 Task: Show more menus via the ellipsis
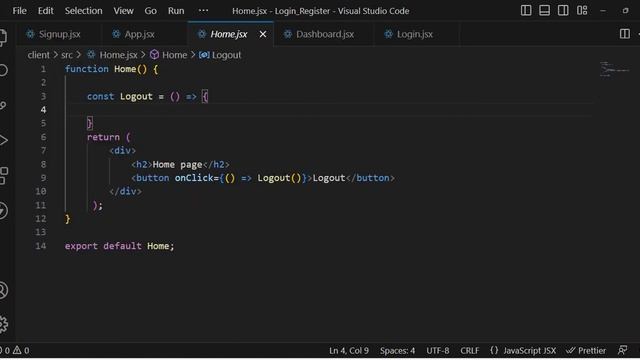[203, 11]
